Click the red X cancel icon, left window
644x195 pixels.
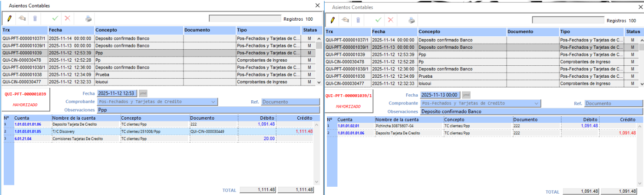point(67,18)
